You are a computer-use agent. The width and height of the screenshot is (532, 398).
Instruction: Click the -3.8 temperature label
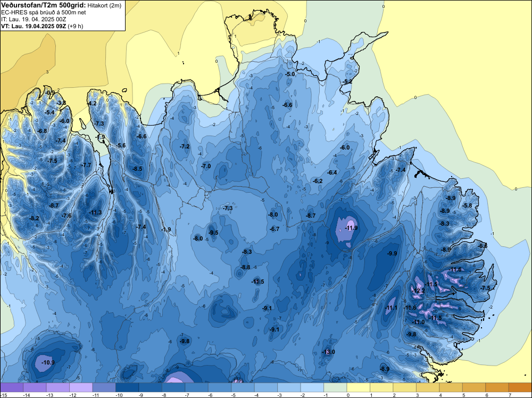[x=61, y=103]
